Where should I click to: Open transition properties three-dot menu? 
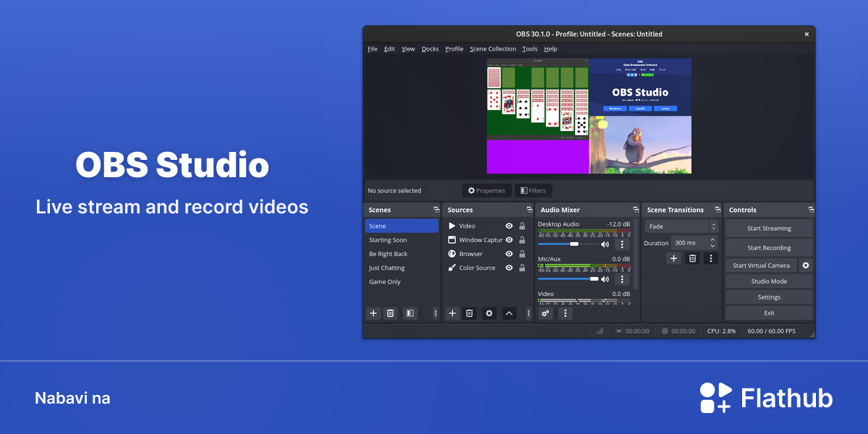pos(711,258)
